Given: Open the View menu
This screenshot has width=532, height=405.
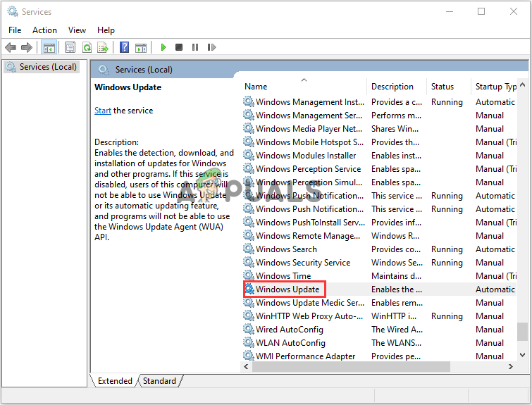Looking at the screenshot, I should click(77, 30).
